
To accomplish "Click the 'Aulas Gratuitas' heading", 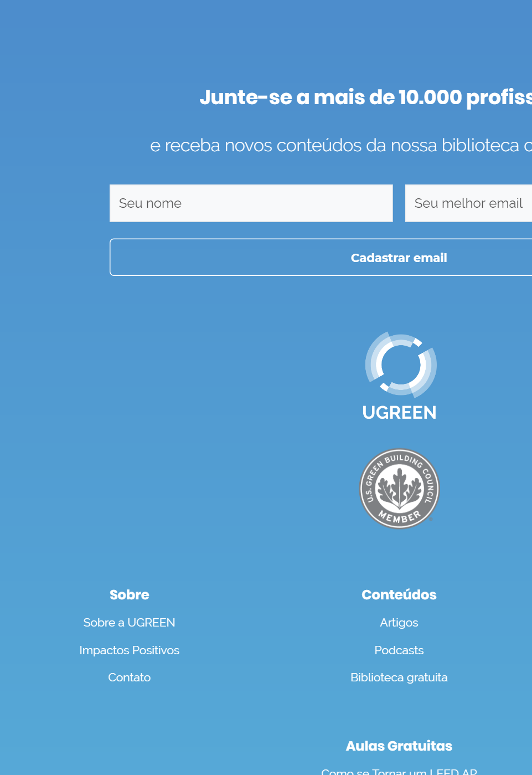I will click(x=399, y=746).
